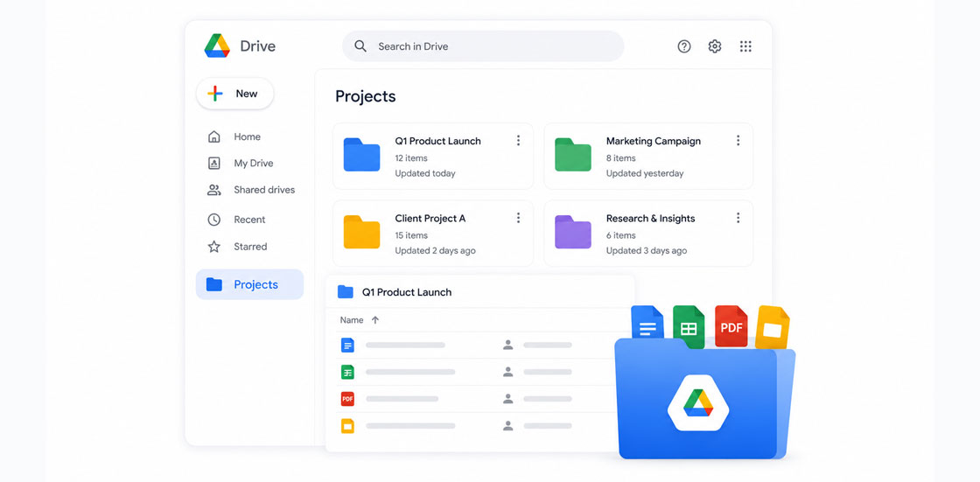This screenshot has height=482, width=980.
Task: Click "6 items" text
Action: [620, 235]
